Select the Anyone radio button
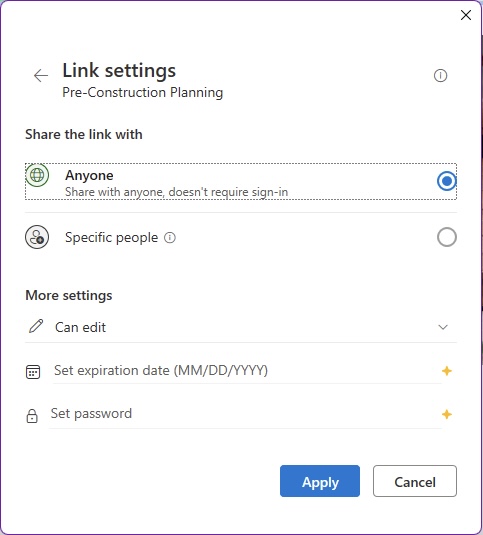 pos(447,181)
